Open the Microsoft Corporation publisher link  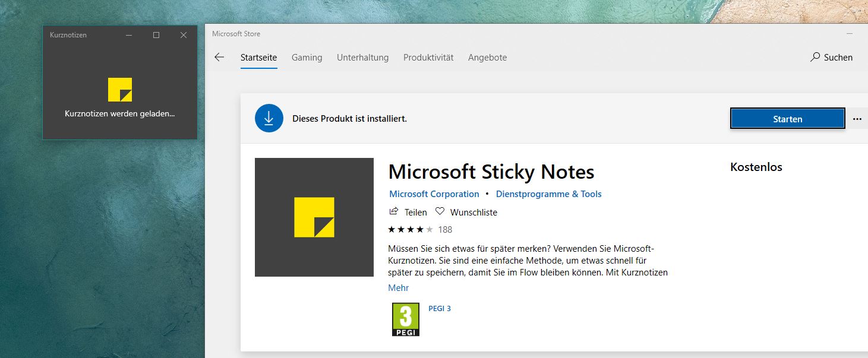click(x=434, y=194)
